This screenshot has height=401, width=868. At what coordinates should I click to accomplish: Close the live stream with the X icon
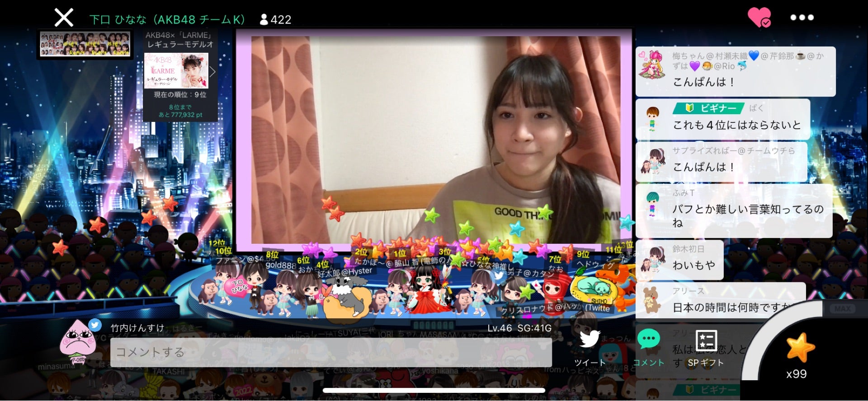click(x=64, y=18)
